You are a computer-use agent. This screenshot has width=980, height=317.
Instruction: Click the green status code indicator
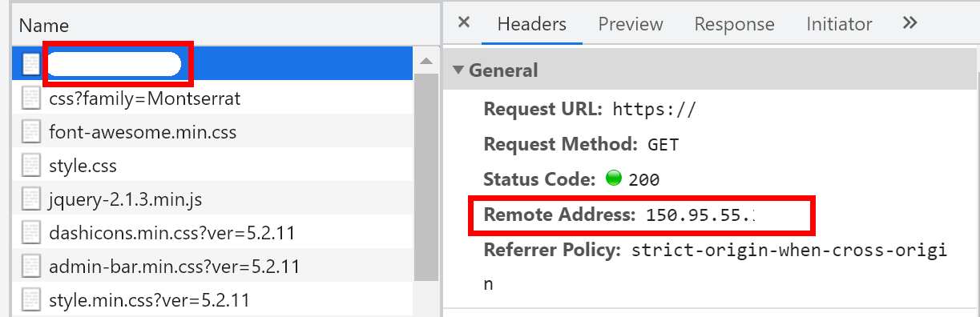[x=614, y=179]
